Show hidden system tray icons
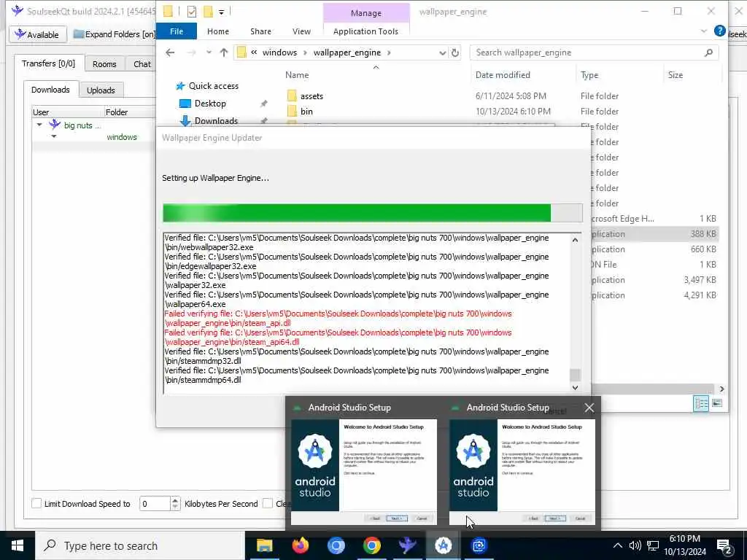 coord(617,545)
